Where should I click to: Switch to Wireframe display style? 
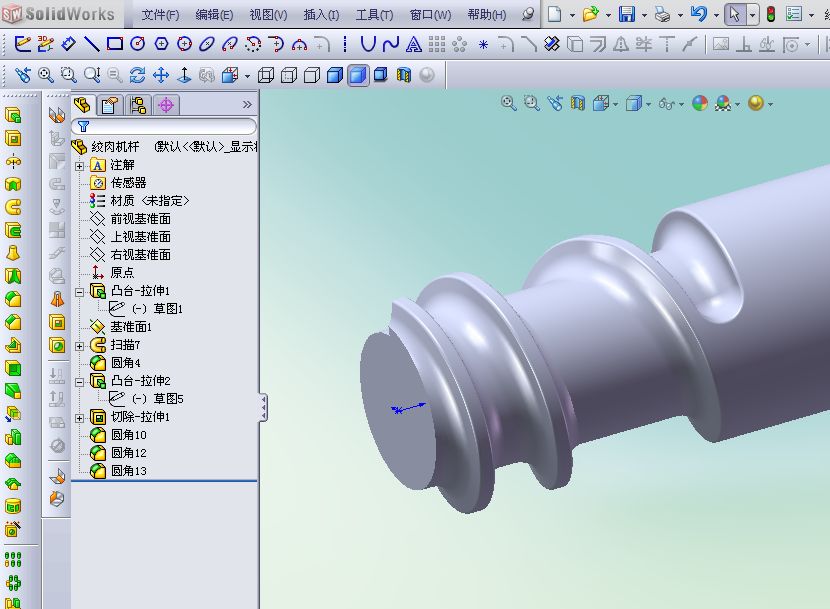265,75
